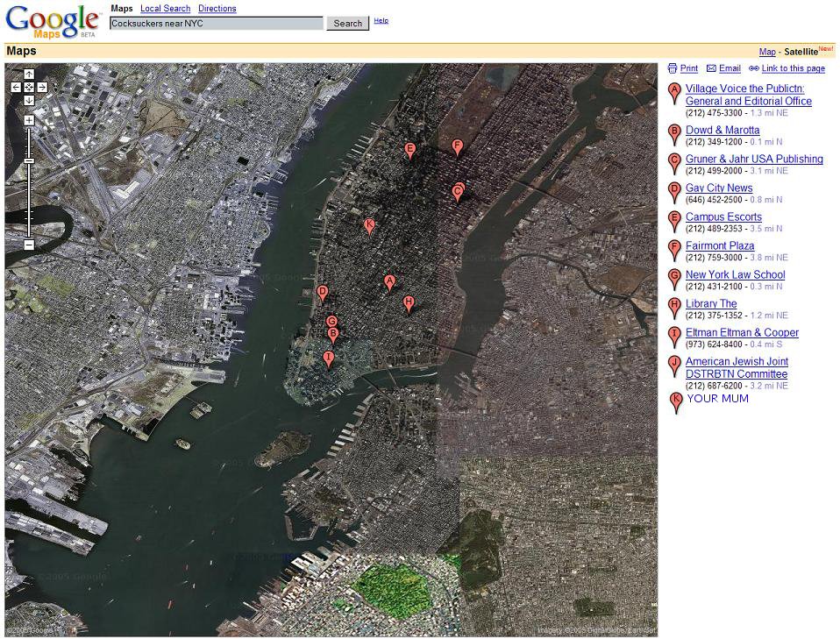Open the Help link

[381, 21]
